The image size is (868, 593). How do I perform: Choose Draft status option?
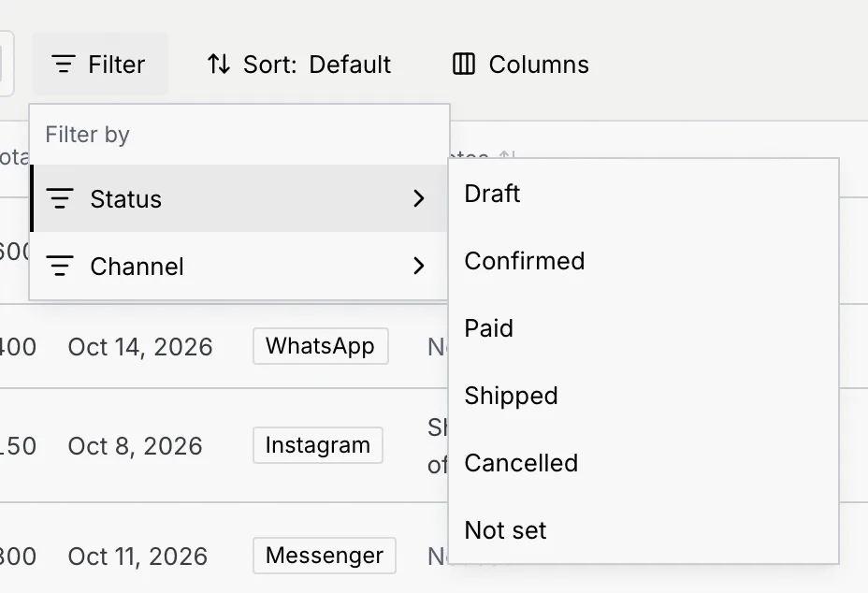tap(644, 194)
